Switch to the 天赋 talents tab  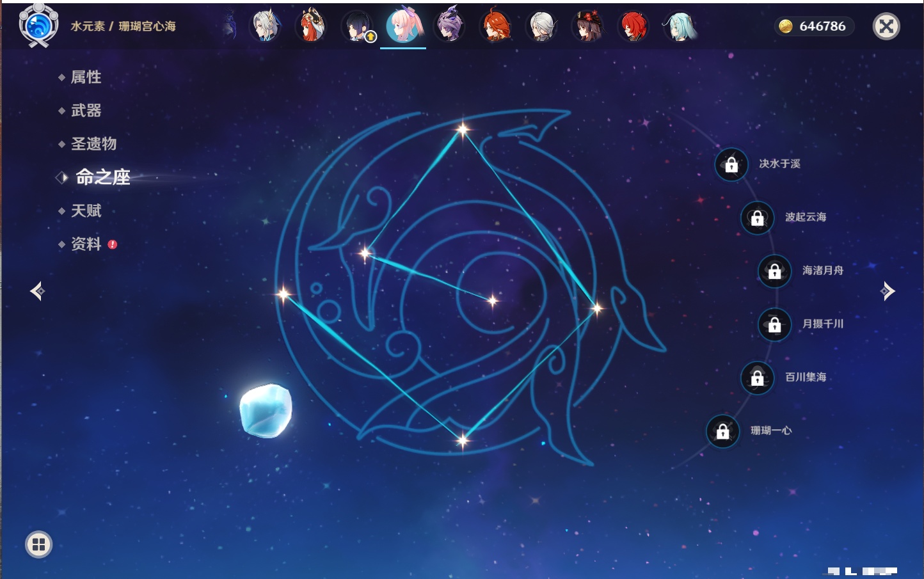[86, 210]
